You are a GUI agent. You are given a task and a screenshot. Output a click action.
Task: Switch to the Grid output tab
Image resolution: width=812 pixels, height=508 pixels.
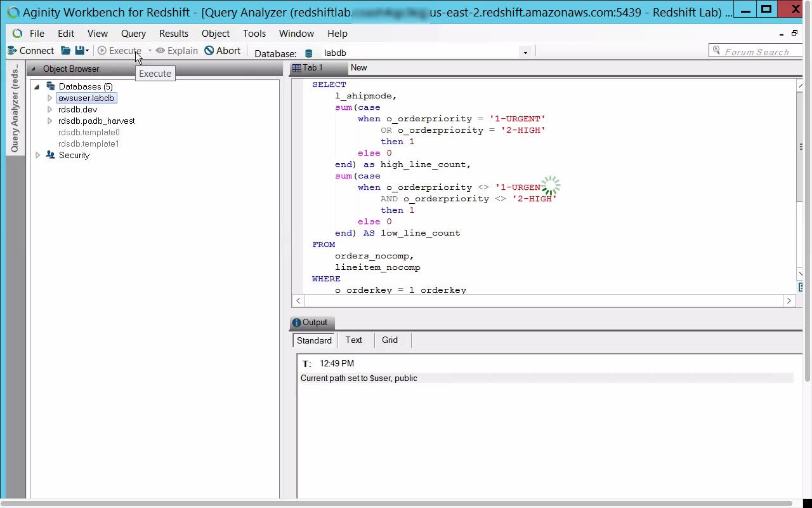click(x=390, y=340)
